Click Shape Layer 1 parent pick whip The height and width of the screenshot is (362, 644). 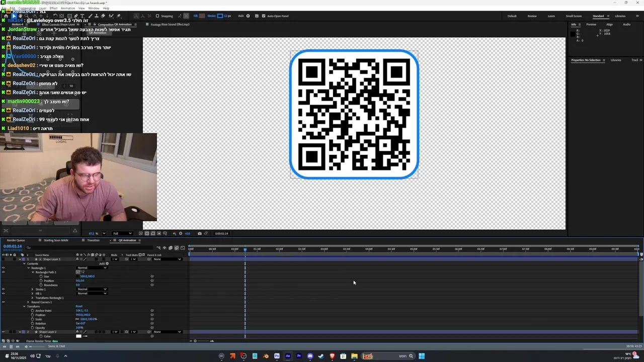[149, 259]
